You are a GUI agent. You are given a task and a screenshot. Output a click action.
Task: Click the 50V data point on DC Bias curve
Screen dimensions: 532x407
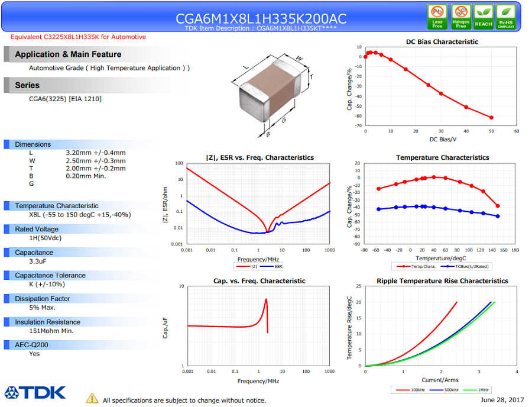[491, 118]
